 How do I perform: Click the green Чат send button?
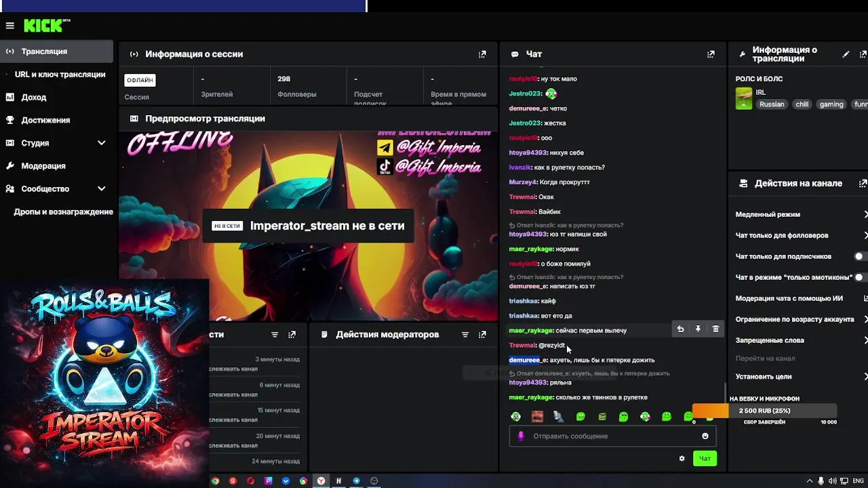click(705, 459)
